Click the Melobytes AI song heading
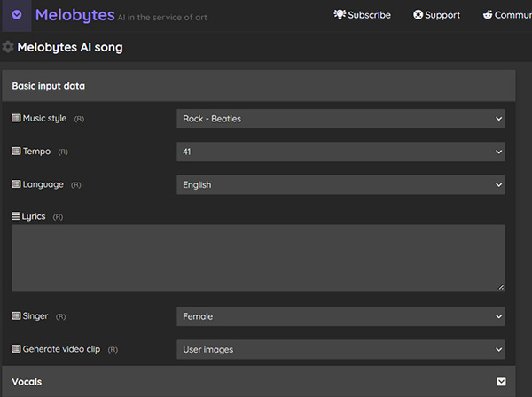 pyautogui.click(x=70, y=47)
